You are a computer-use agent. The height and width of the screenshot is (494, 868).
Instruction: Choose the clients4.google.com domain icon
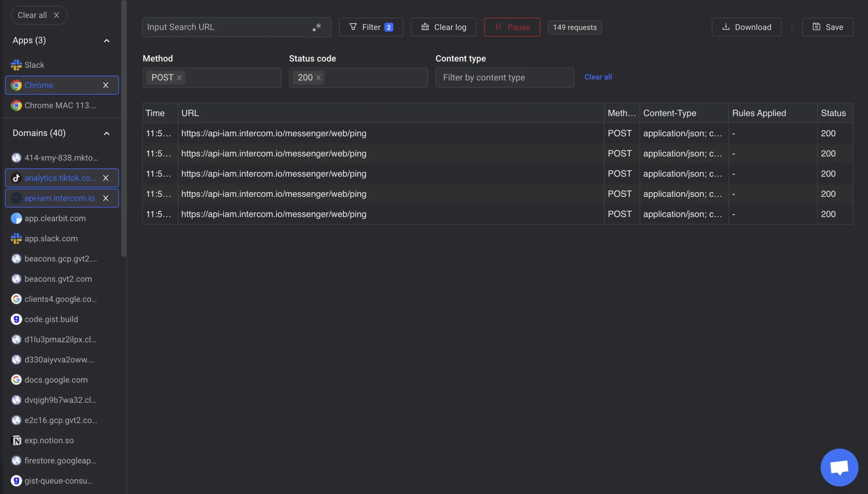pyautogui.click(x=16, y=299)
